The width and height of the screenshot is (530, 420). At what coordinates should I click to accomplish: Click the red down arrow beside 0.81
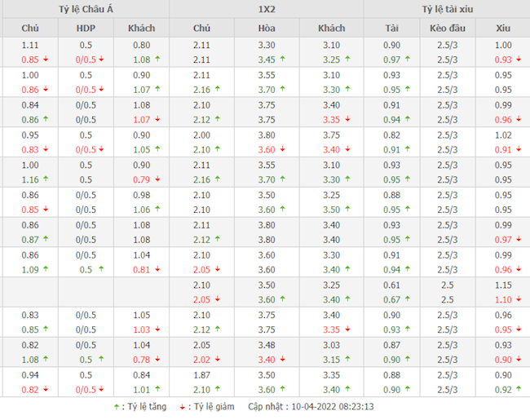click(x=157, y=269)
